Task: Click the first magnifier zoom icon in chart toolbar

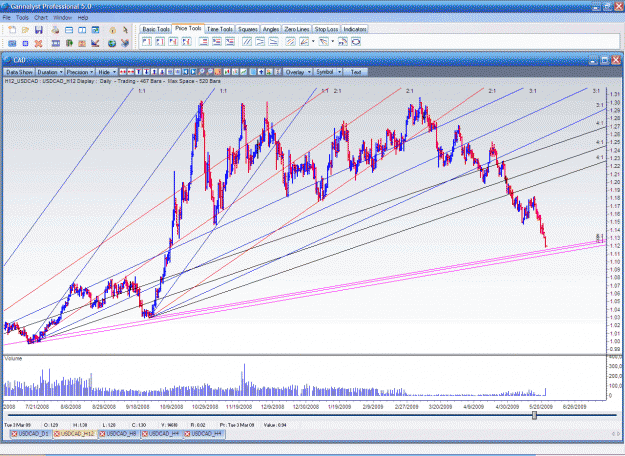Action: [202, 72]
